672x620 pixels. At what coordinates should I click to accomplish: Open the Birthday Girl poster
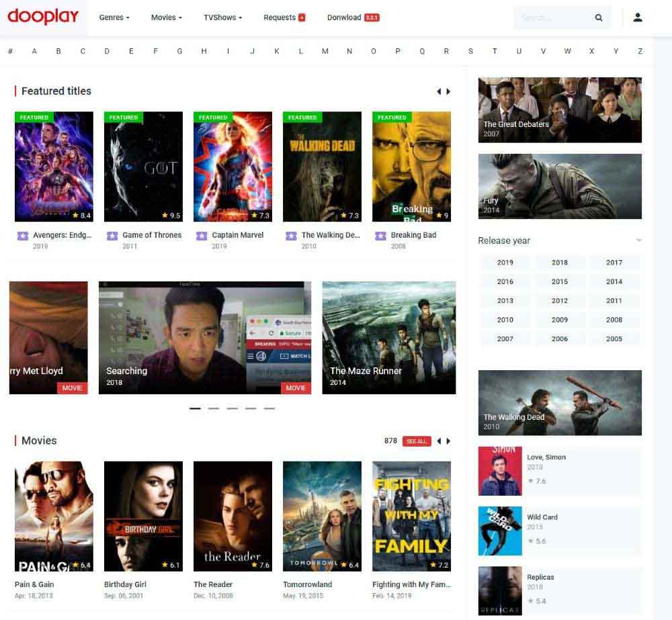pyautogui.click(x=143, y=517)
